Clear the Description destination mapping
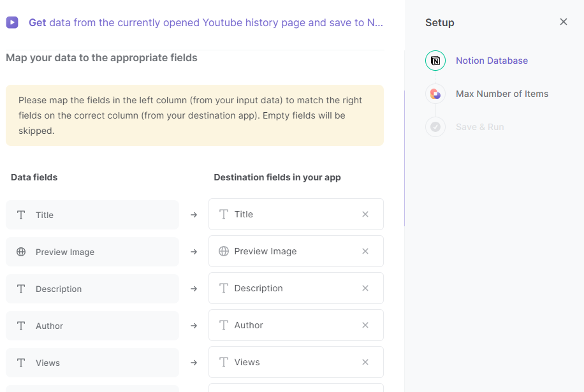The height and width of the screenshot is (392, 584). tap(365, 288)
